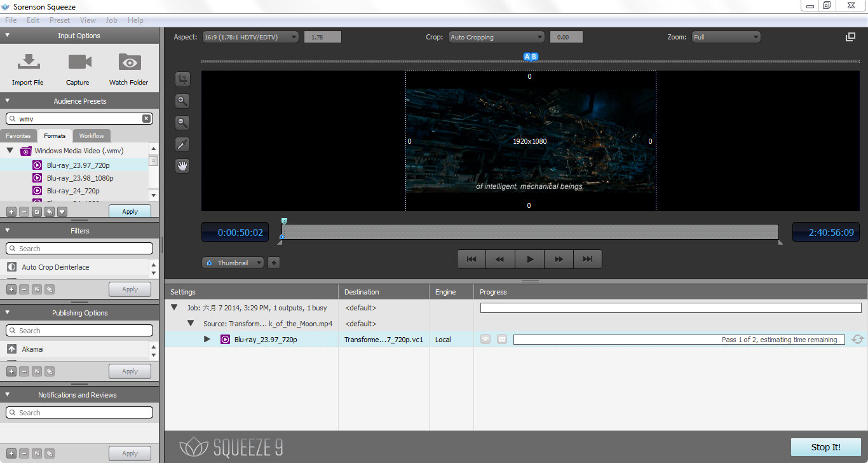Click the A/B compare slider handle

coord(530,57)
